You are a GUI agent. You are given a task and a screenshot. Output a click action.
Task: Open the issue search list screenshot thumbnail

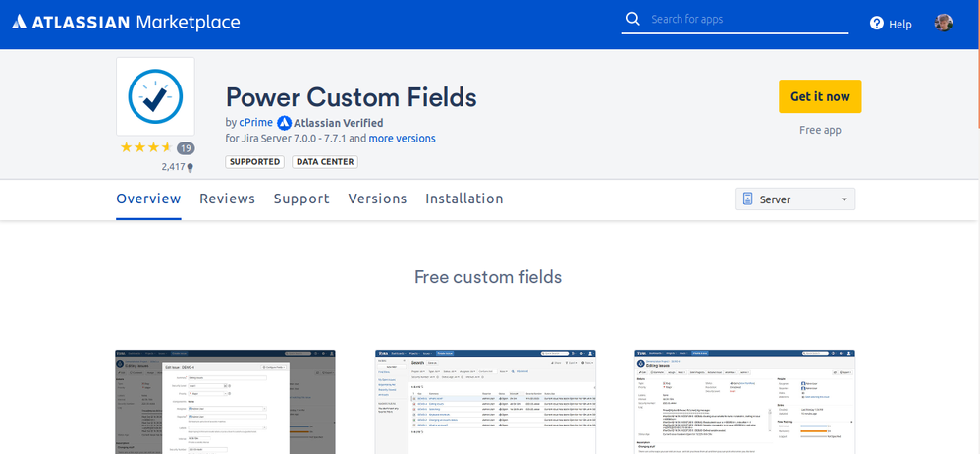click(485, 402)
